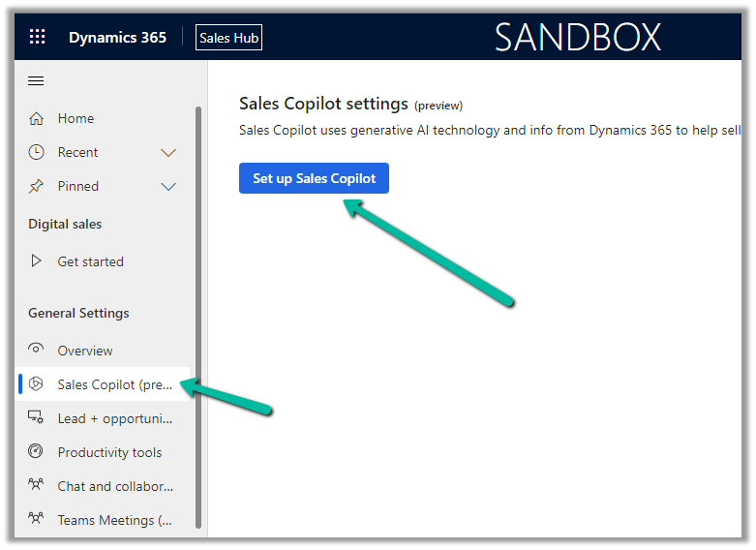
Task: Collapse the sidebar with hamburger icon
Action: pos(36,81)
